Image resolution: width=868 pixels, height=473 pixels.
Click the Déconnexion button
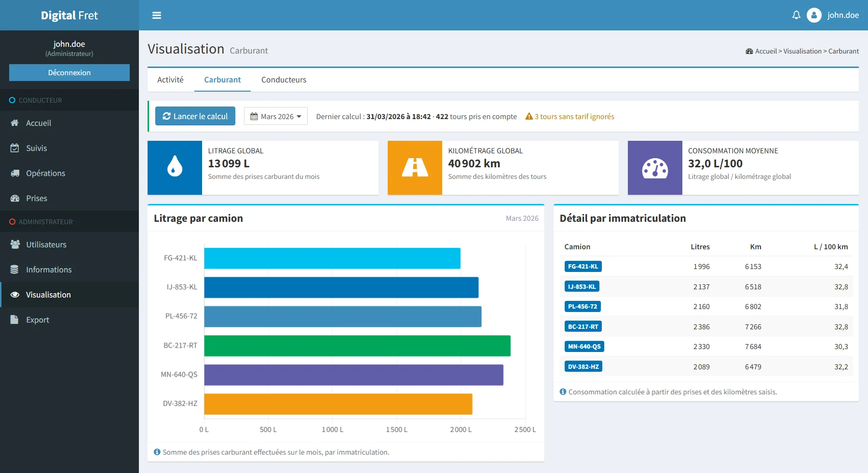[69, 72]
